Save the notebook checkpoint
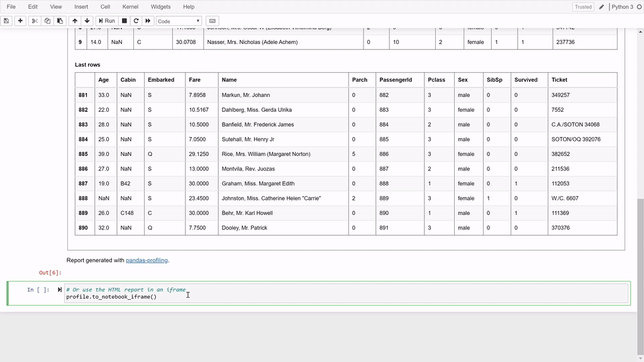Image resolution: width=644 pixels, height=362 pixels. [x=6, y=20]
